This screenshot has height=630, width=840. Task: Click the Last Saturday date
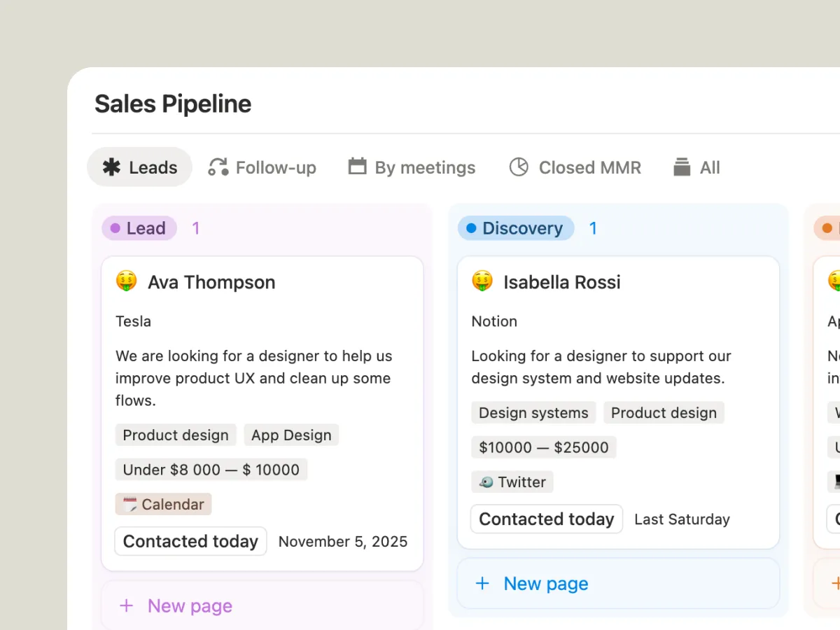(x=682, y=519)
